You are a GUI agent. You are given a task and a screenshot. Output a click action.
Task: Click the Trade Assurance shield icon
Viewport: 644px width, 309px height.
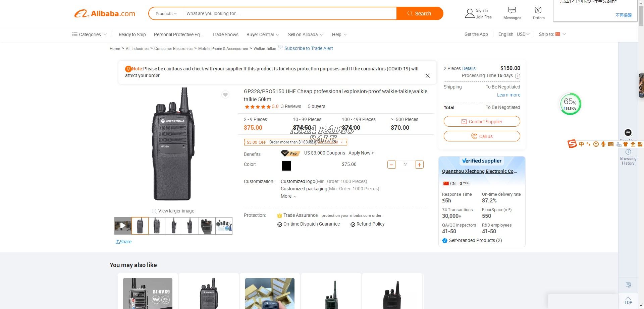click(279, 215)
